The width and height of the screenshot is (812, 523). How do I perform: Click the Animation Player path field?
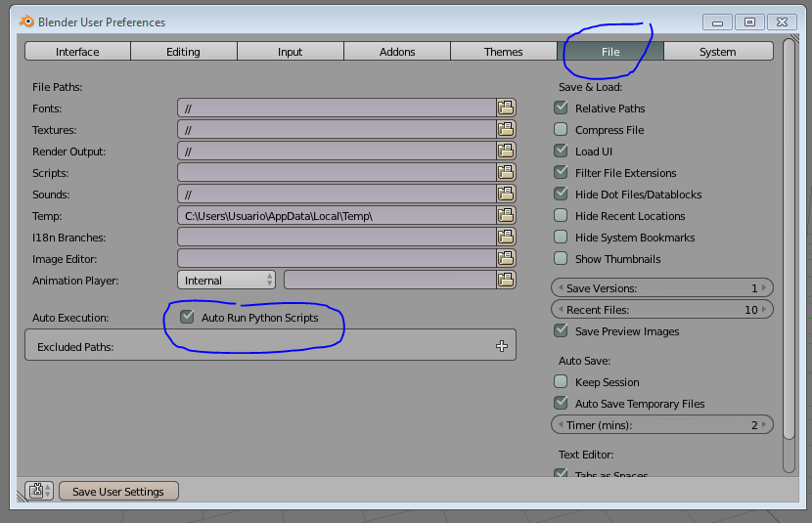[390, 280]
